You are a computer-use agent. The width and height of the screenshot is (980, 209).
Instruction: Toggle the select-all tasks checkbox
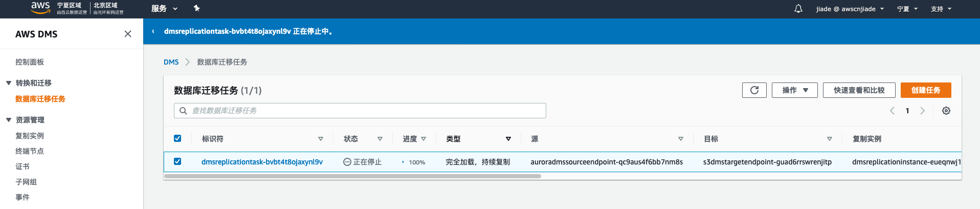click(177, 138)
